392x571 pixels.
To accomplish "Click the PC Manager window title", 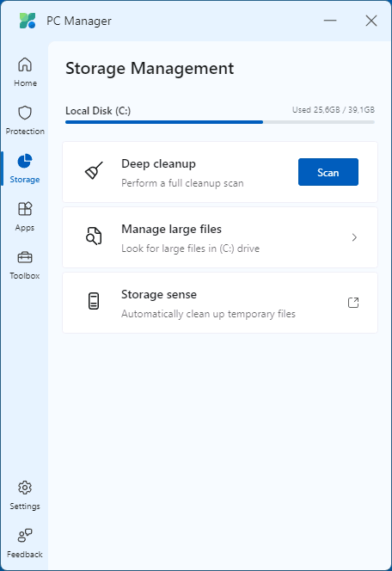I will [78, 21].
